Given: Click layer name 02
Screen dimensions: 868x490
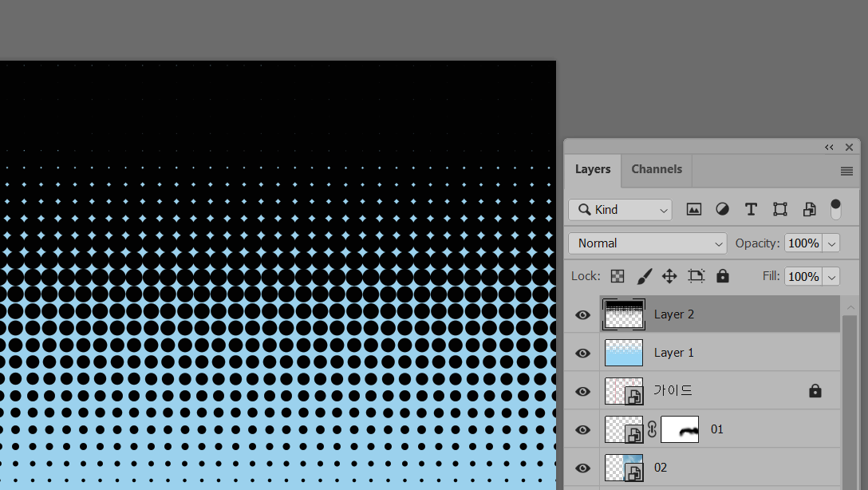Looking at the screenshot, I should 661,468.
